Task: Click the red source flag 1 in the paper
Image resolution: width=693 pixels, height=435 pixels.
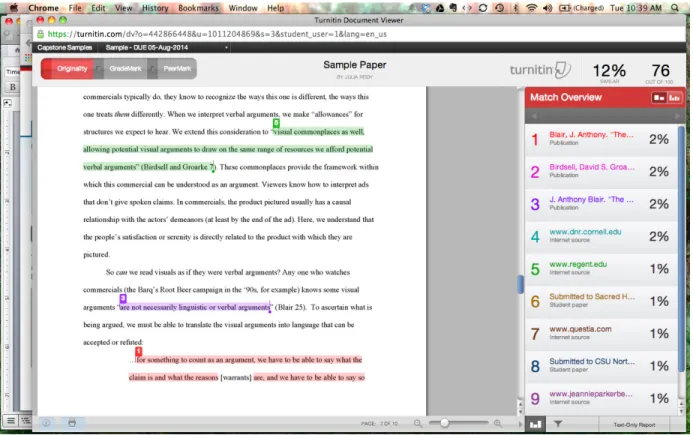Action: coord(138,351)
